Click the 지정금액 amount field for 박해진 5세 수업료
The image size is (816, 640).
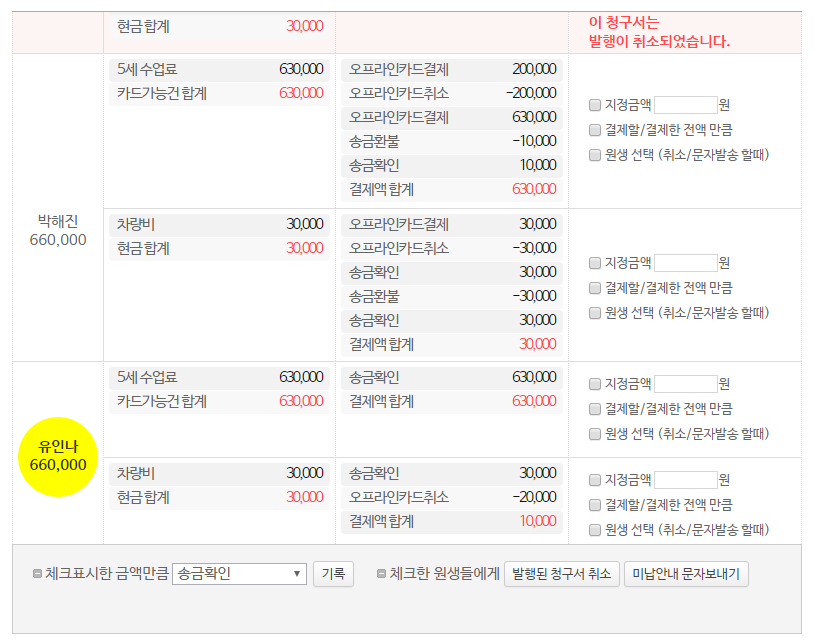(x=685, y=105)
